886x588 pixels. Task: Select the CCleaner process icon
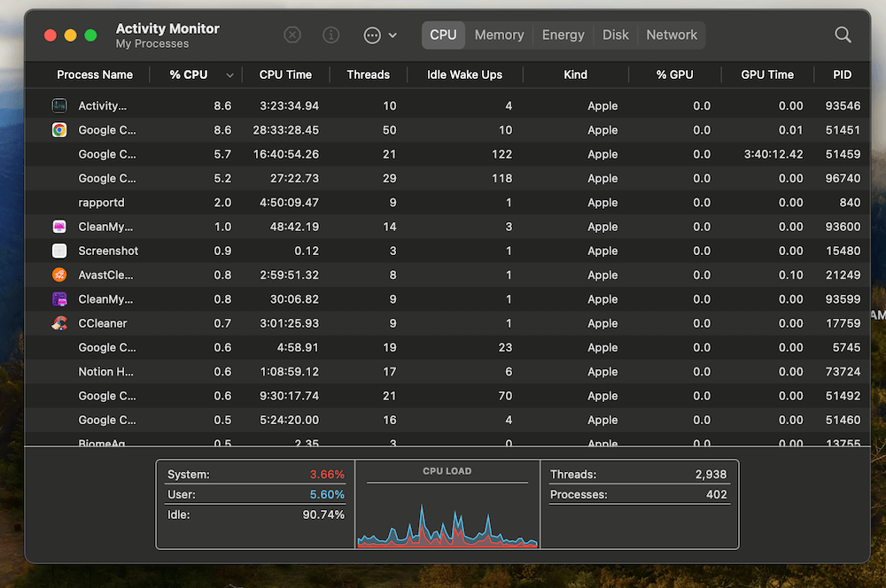59,323
